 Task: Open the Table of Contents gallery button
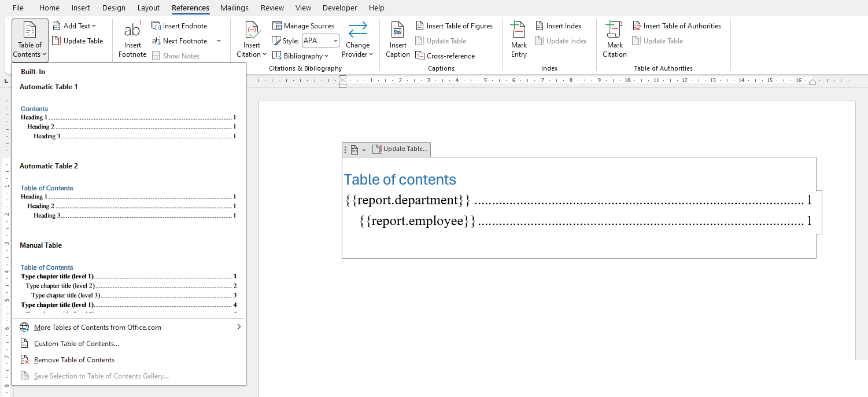click(x=29, y=40)
